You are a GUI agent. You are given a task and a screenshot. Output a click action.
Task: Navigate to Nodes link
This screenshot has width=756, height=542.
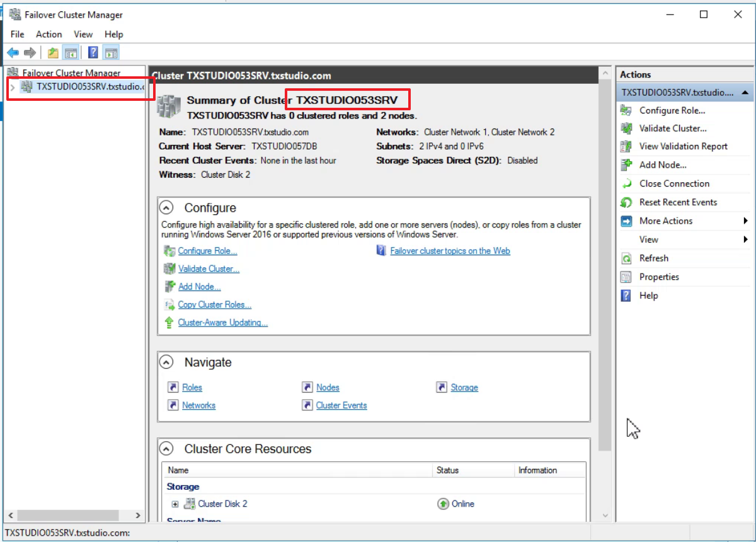pos(328,388)
